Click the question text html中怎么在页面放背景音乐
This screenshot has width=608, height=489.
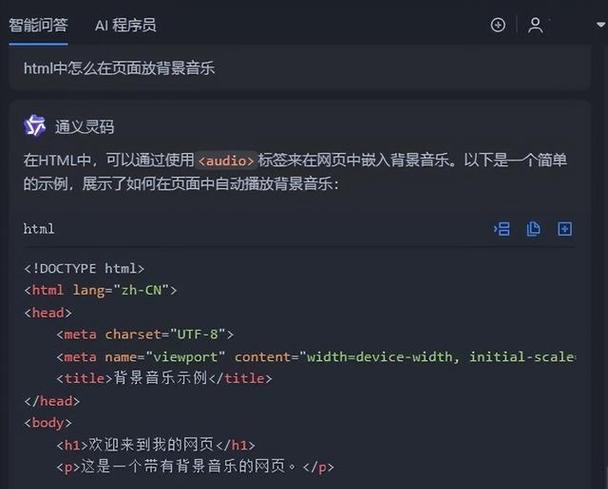119,68
